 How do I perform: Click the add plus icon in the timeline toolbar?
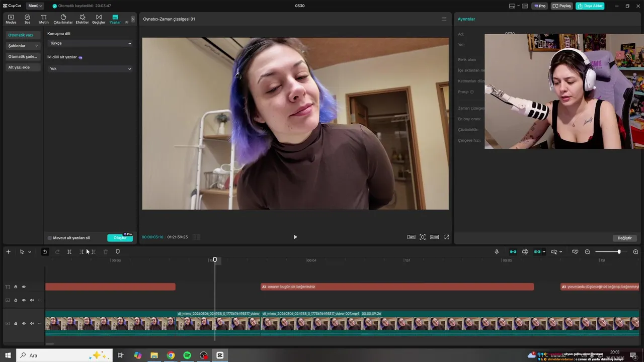click(x=8, y=252)
